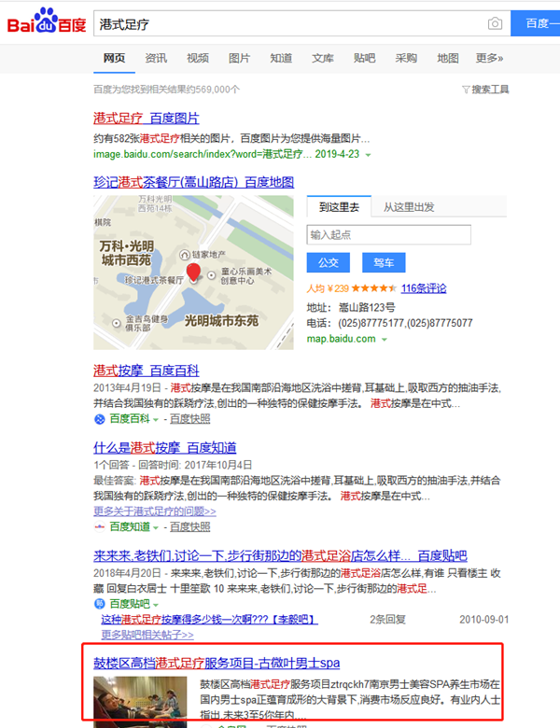Open 珍记港式茶餐厅(嵩山路店)_百度地图 link

point(193,182)
